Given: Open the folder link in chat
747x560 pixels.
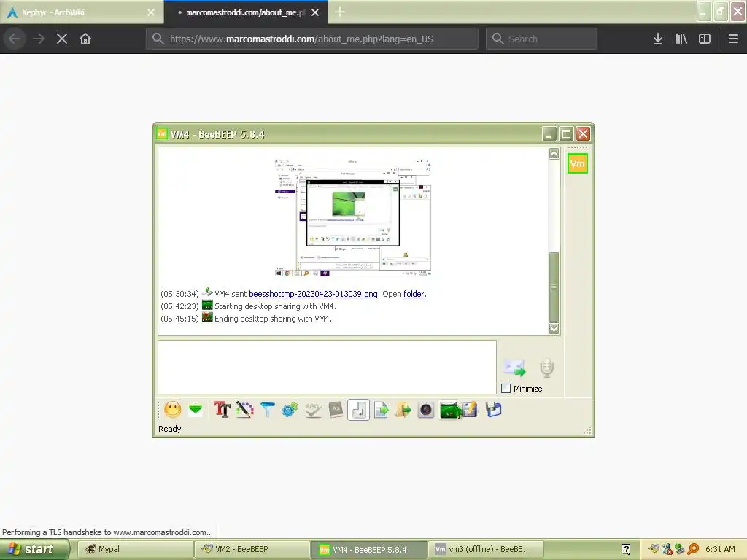Looking at the screenshot, I should click(414, 294).
